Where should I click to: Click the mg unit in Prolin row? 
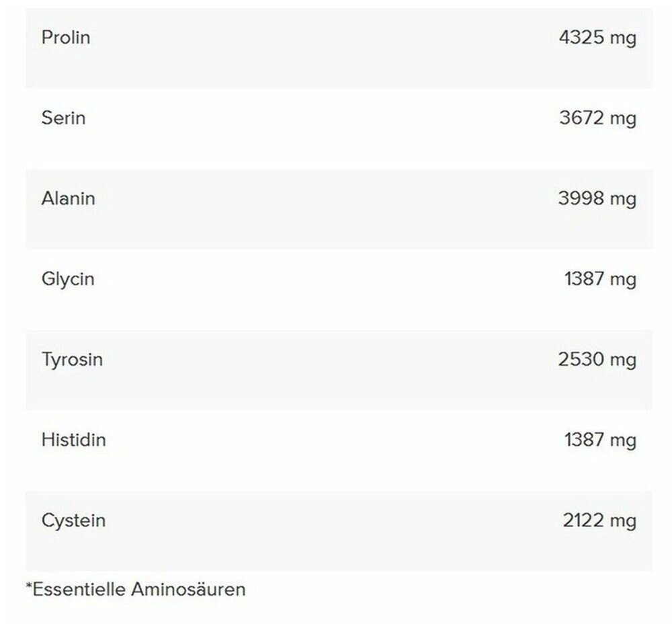click(x=622, y=39)
